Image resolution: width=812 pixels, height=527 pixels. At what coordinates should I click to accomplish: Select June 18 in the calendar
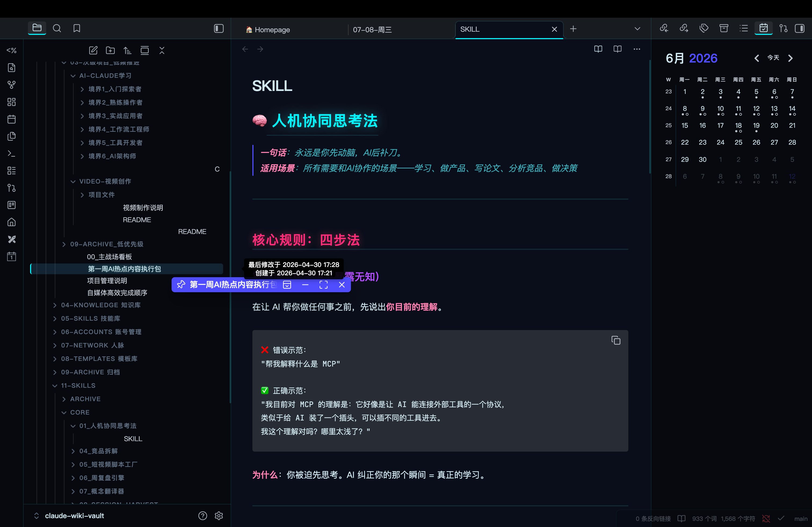(x=738, y=127)
